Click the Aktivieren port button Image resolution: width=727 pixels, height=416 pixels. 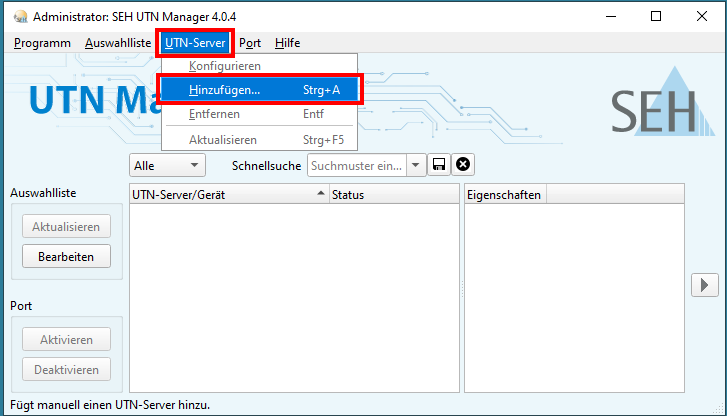point(66,339)
